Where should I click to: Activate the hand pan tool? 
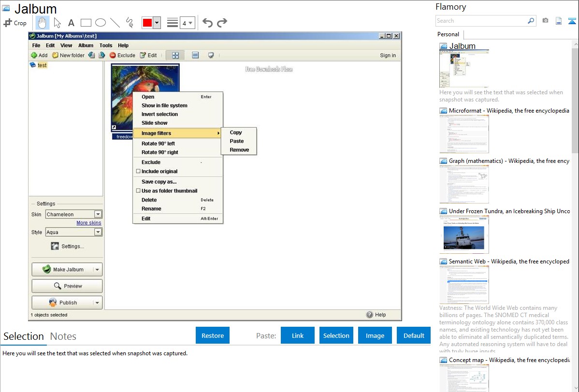click(x=42, y=23)
